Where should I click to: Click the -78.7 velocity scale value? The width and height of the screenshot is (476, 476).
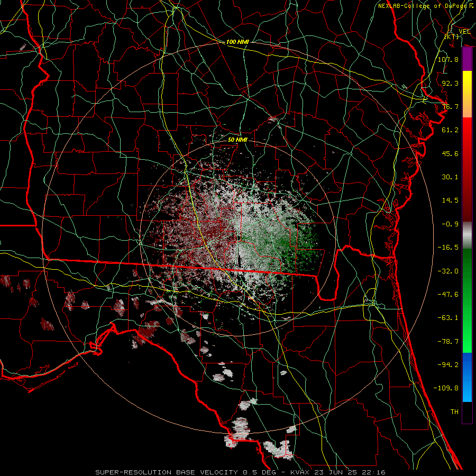[448, 342]
